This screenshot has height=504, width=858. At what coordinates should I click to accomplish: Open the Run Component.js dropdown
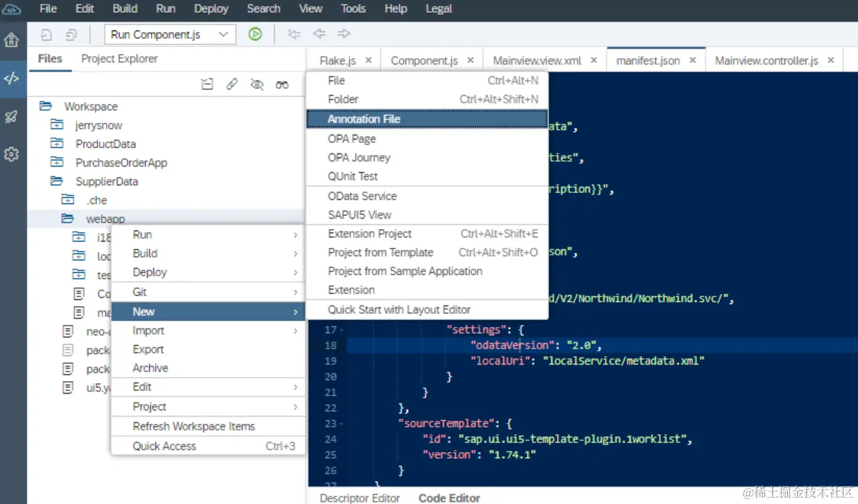[170, 34]
